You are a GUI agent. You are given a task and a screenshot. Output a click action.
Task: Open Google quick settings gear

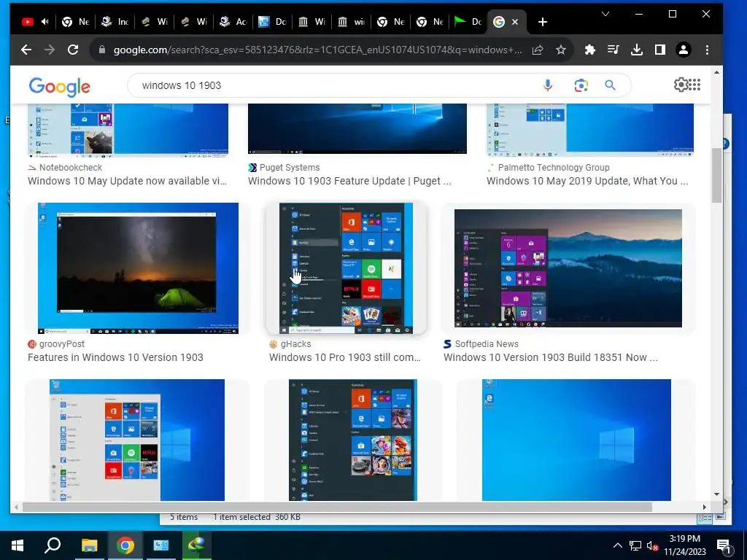pyautogui.click(x=681, y=85)
